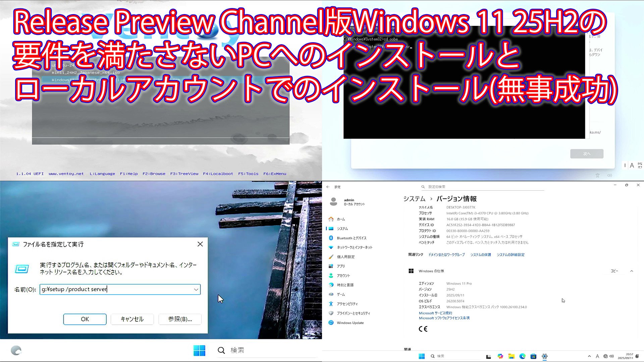Choose F6:ExMenu in the Ventoy menu

click(275, 174)
